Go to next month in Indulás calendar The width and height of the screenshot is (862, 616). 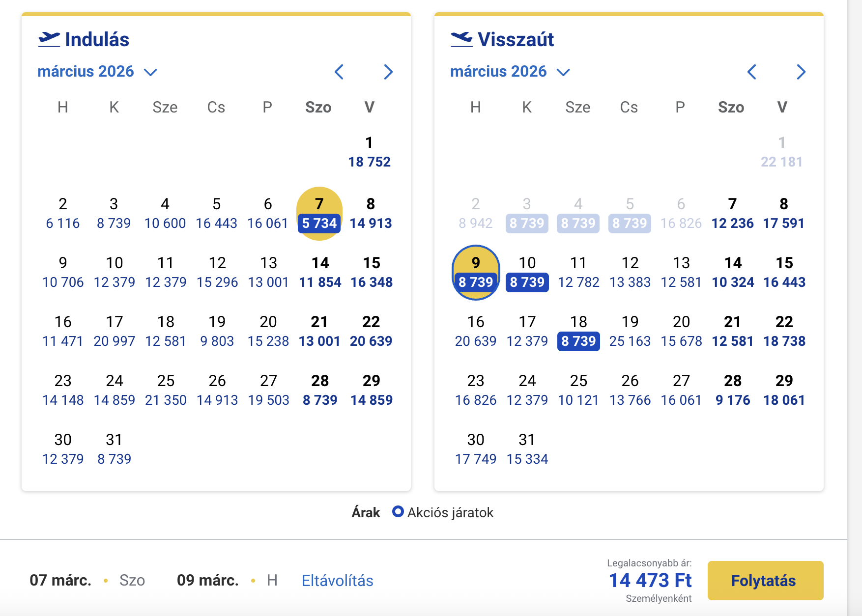pyautogui.click(x=388, y=72)
